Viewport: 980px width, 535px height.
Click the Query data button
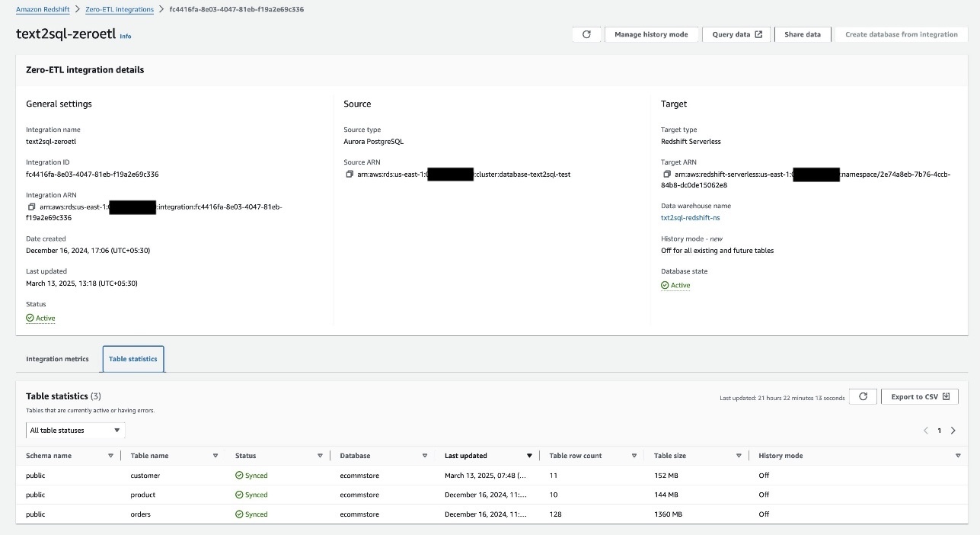[737, 35]
